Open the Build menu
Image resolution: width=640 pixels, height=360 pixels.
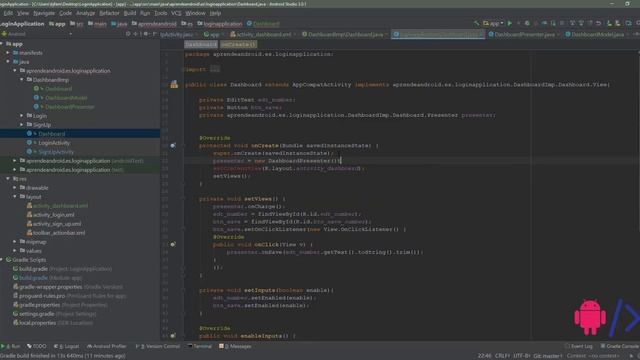coord(130,13)
